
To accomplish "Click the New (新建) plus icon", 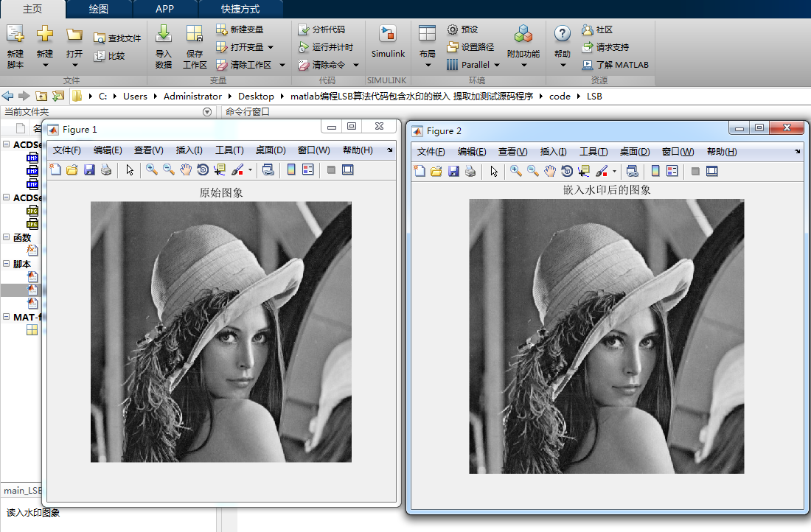I will pos(45,34).
